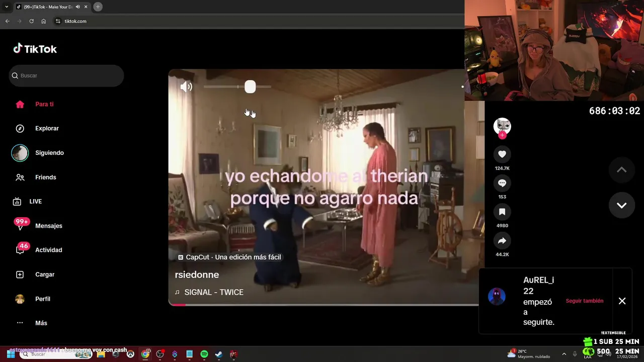Open Steam from the taskbar
The height and width of the screenshot is (362, 644).
click(218, 354)
